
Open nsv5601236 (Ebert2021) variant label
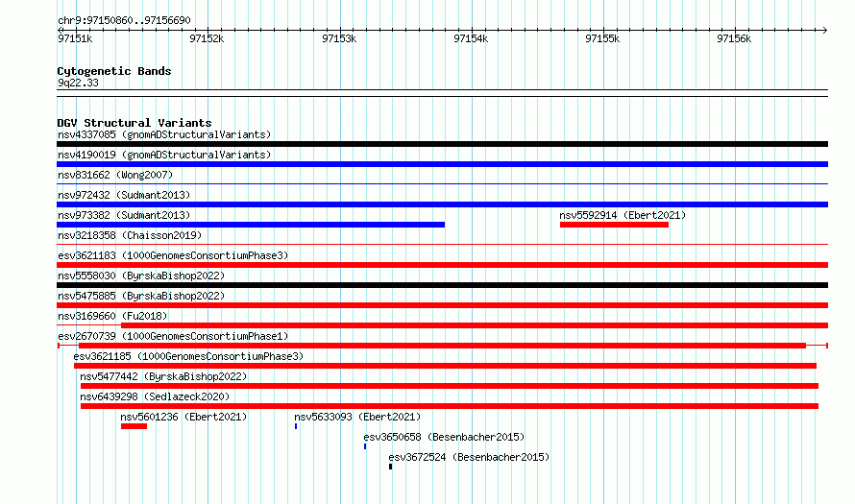(183, 417)
